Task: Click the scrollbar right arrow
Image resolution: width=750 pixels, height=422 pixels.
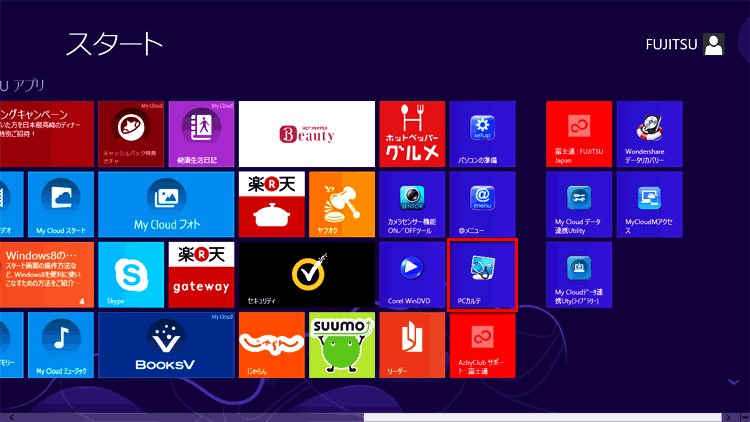Action: point(728,417)
